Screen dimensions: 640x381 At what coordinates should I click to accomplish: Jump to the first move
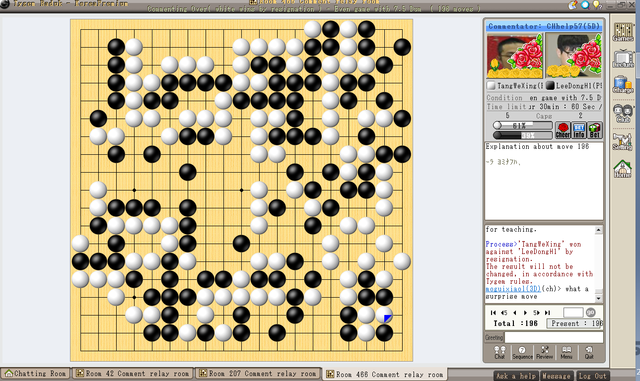[493, 312]
